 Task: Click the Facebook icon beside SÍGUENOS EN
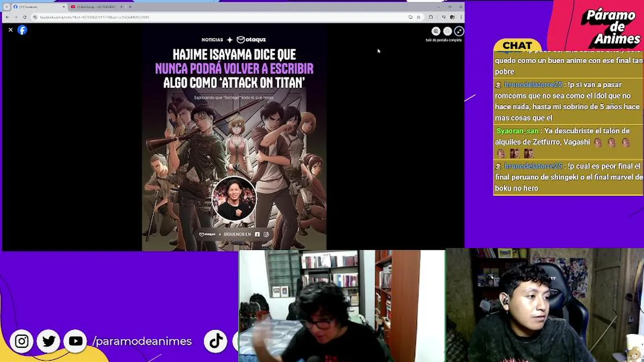257,234
